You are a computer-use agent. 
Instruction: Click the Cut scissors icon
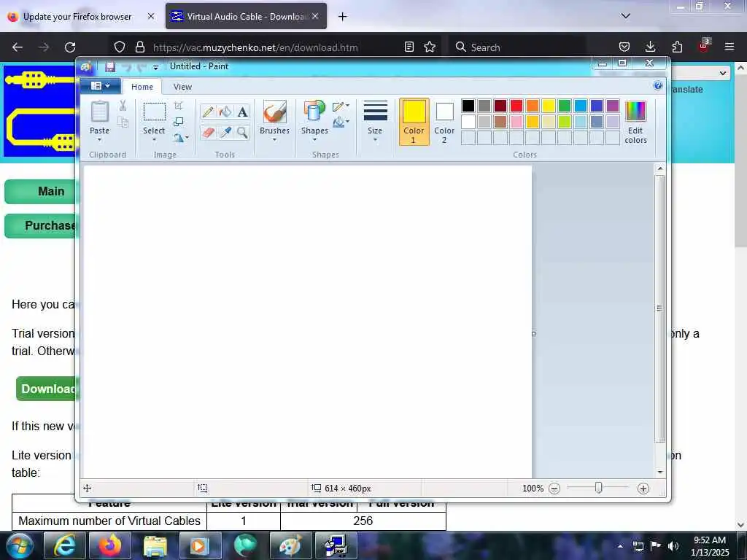pos(123,105)
